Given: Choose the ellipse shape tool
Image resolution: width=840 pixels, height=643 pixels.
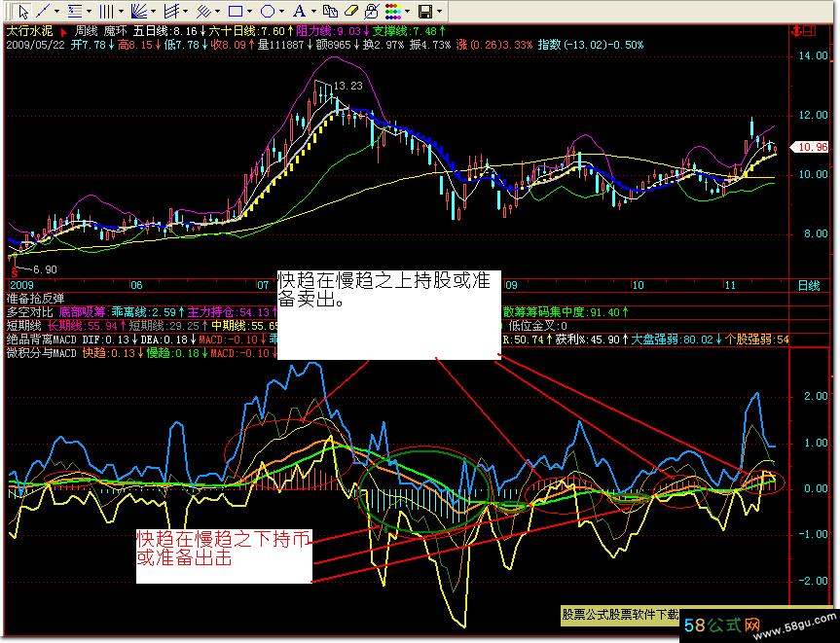Looking at the screenshot, I should [268, 12].
